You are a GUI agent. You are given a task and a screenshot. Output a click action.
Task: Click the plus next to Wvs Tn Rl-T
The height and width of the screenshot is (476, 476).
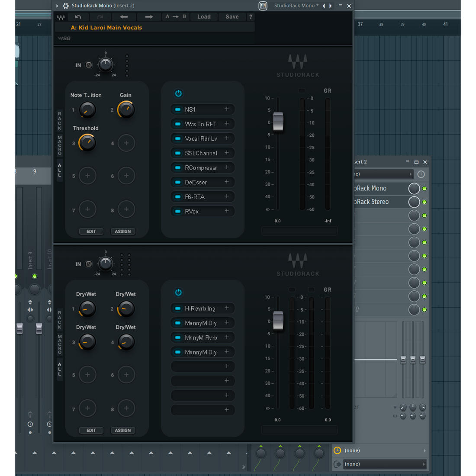[227, 124]
